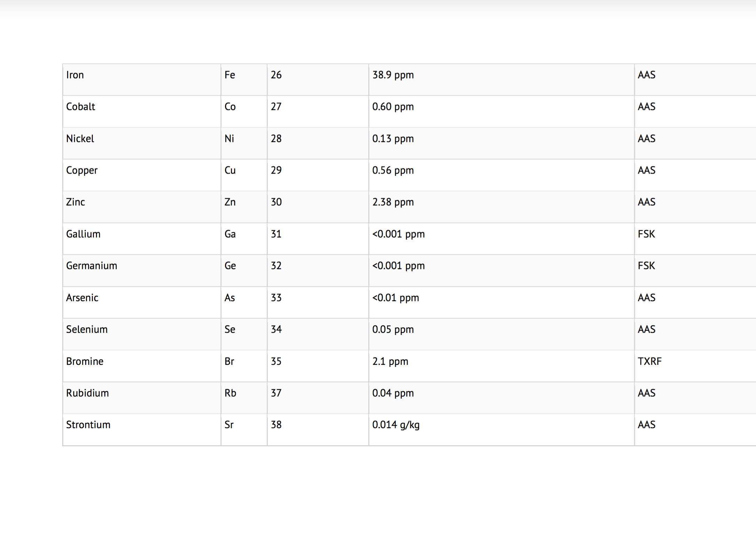Select the Cobalt row name
The image size is (756, 535).
(x=81, y=107)
